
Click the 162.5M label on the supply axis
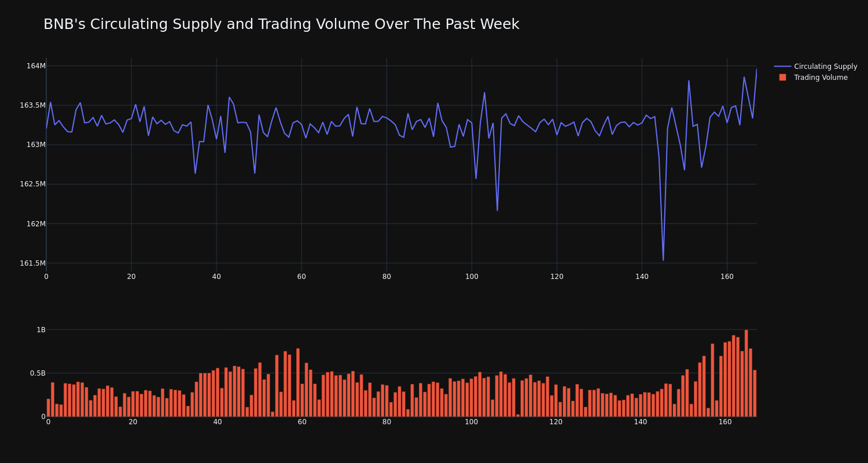click(x=32, y=184)
